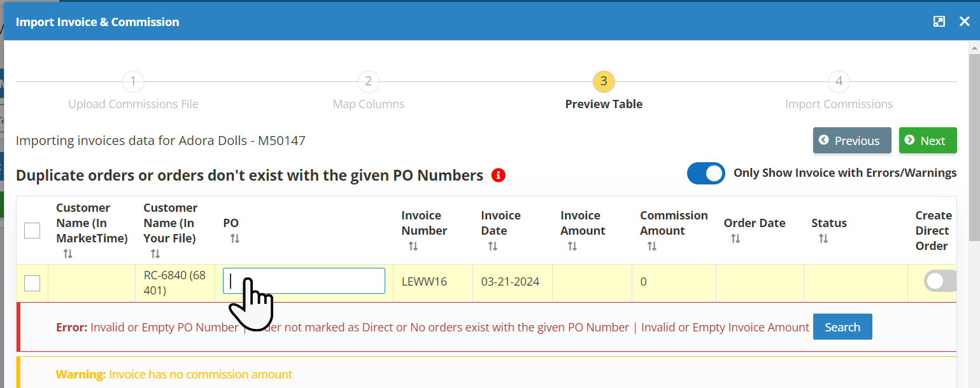Screen dimensions: 980x388
Task: Go to Upload Commissions File step
Action: pos(133,81)
